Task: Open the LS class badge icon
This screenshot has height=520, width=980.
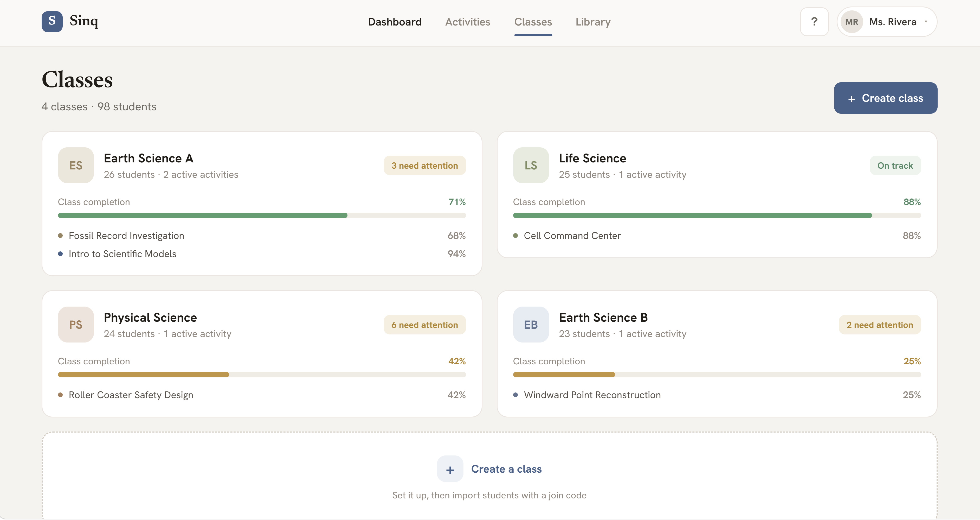Action: point(531,165)
